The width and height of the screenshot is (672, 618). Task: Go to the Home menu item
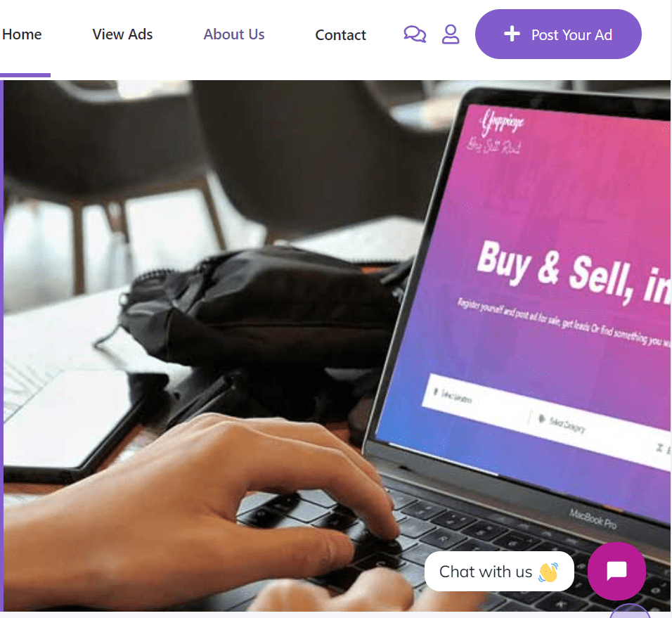point(21,34)
